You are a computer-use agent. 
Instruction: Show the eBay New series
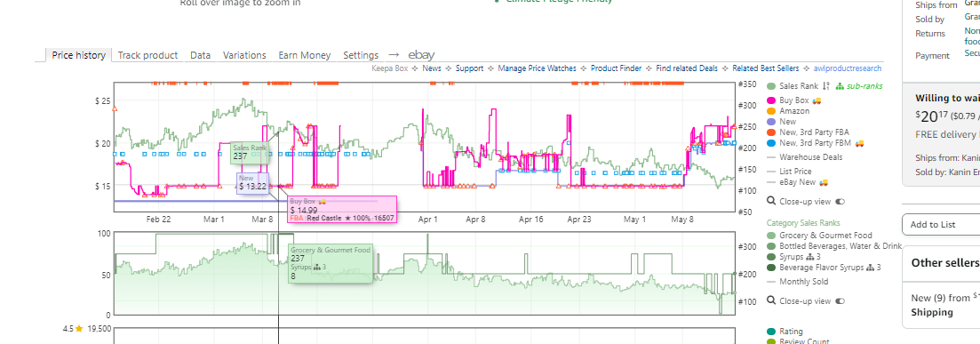[798, 182]
